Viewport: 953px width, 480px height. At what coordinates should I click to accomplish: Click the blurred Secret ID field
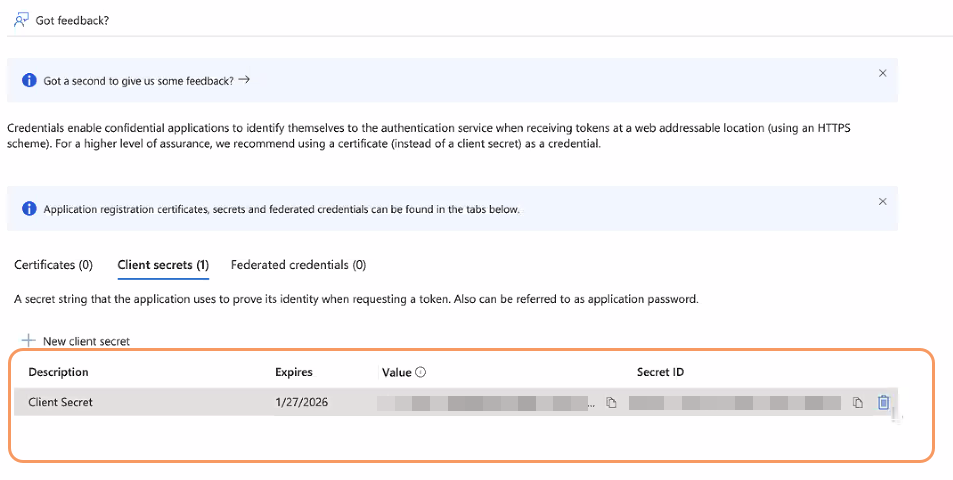click(735, 403)
